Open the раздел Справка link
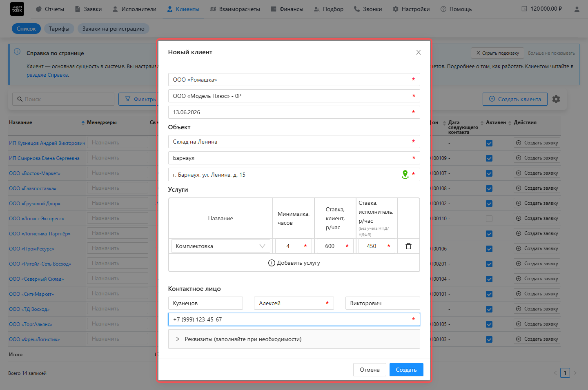The height and width of the screenshot is (390, 588). tap(47, 75)
